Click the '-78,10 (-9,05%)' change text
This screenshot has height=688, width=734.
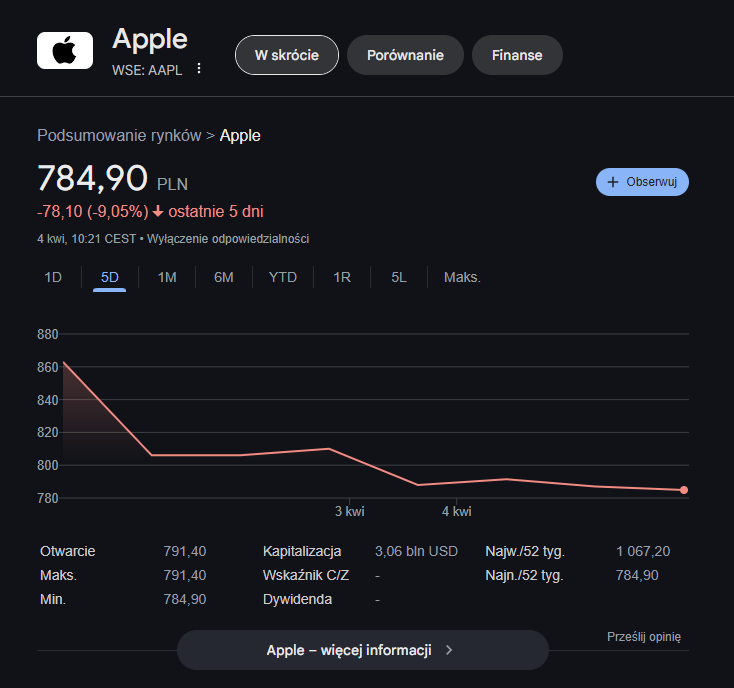(x=93, y=212)
